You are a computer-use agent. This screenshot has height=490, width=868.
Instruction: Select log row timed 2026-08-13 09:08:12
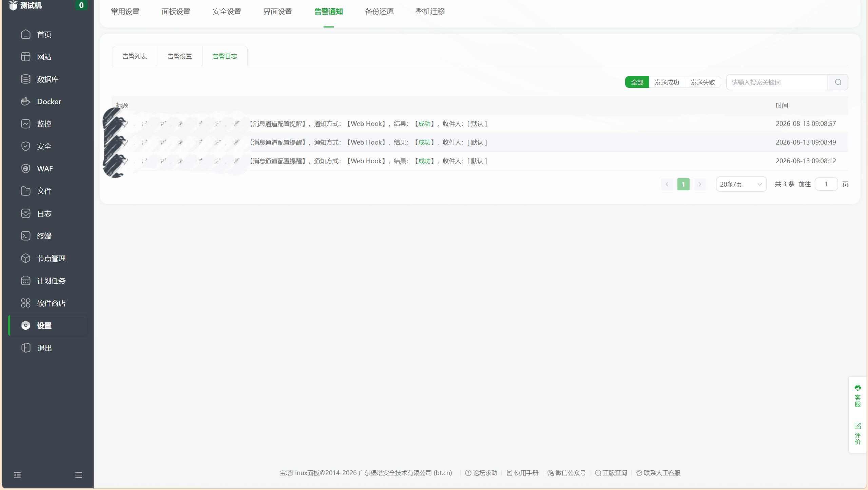(480, 161)
